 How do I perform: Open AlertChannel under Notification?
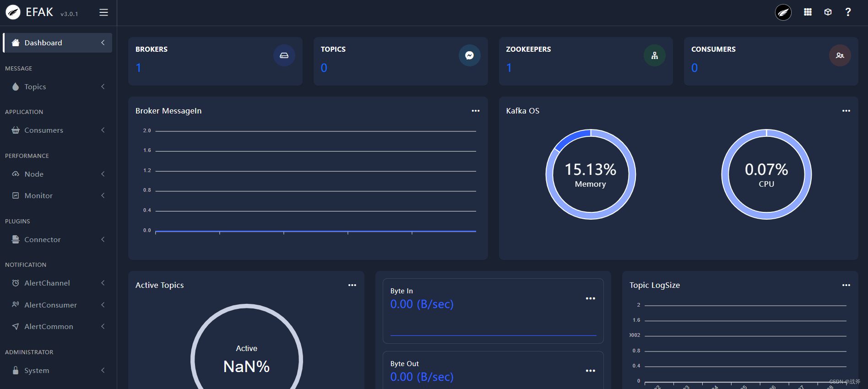[x=58, y=283]
